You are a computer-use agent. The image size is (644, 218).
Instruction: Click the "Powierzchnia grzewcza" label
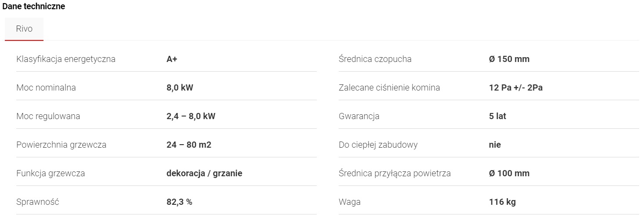[62, 145]
